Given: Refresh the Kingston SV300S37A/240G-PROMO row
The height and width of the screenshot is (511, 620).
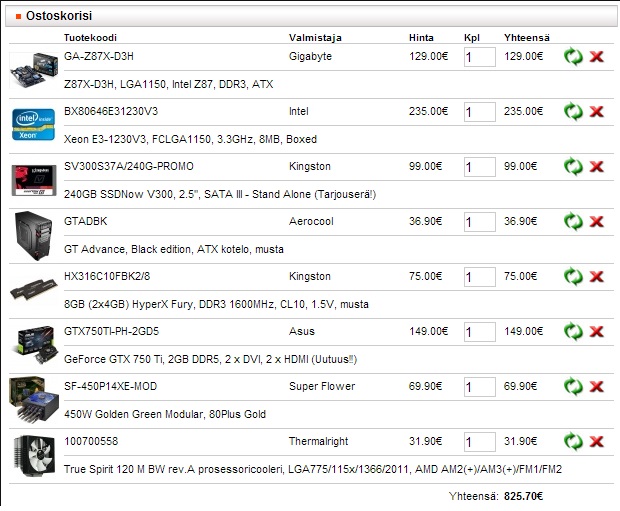Looking at the screenshot, I should point(573,167).
